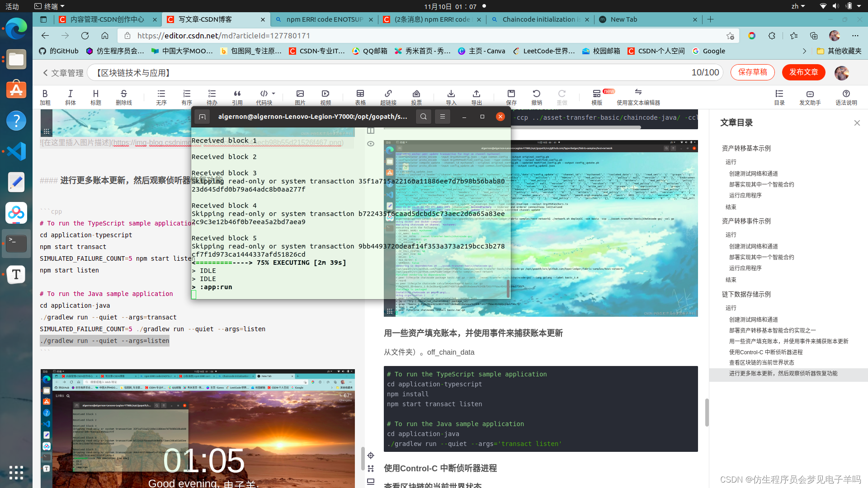Open the terminal hamburger menu
The width and height of the screenshot is (868, 488).
(443, 117)
